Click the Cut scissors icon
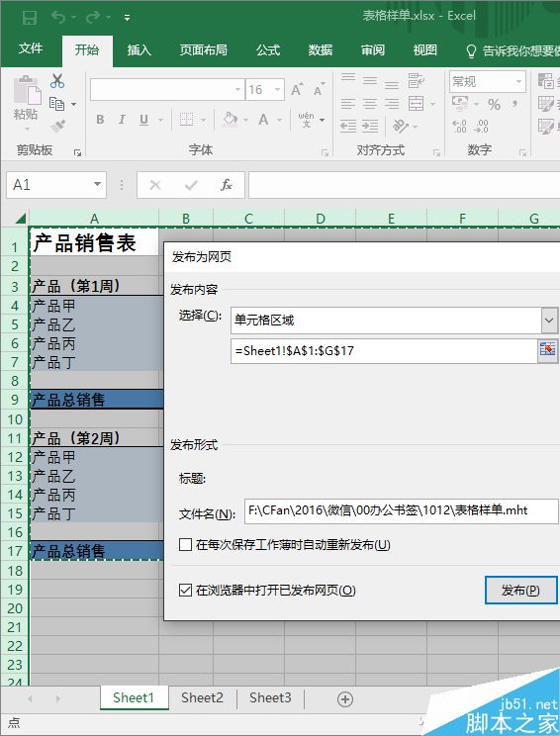 pos(57,81)
